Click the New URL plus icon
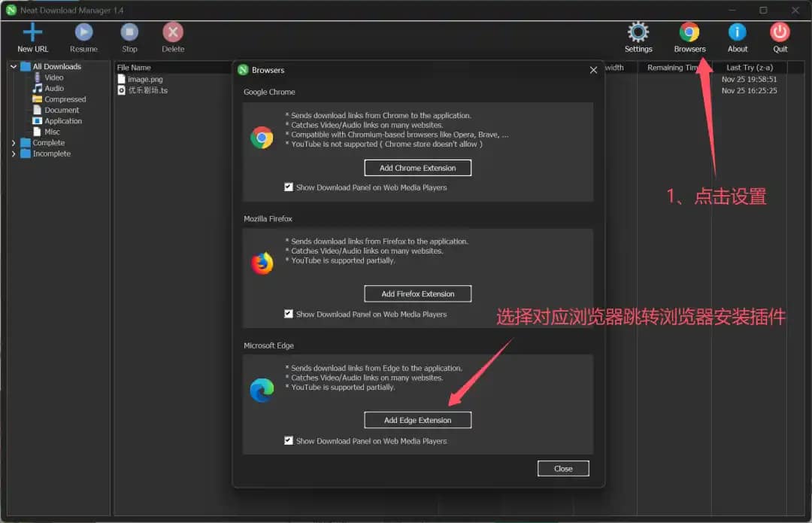Image resolution: width=812 pixels, height=523 pixels. (32, 32)
